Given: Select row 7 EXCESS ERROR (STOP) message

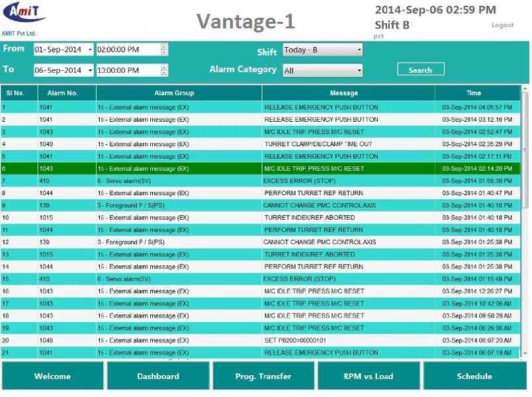Looking at the screenshot, I should 300,181.
